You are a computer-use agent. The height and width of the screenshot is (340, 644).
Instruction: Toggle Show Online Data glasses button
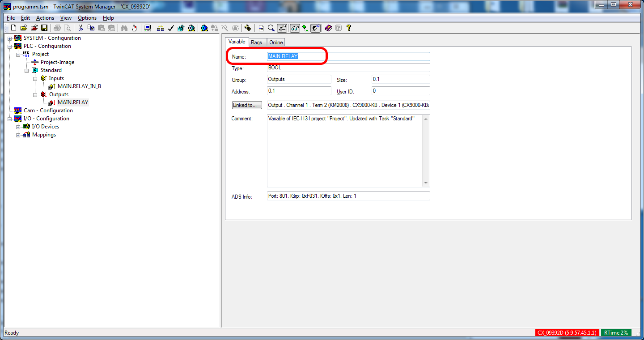coord(295,28)
